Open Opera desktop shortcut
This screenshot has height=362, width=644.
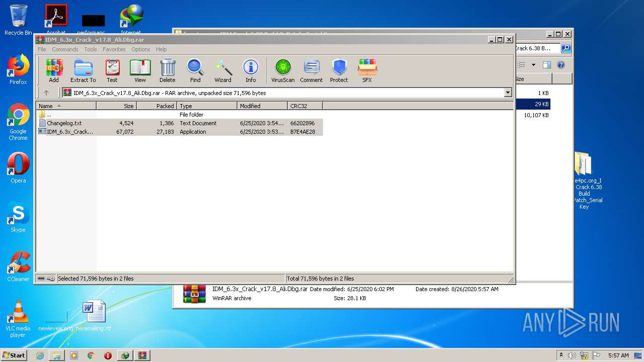coord(18,168)
